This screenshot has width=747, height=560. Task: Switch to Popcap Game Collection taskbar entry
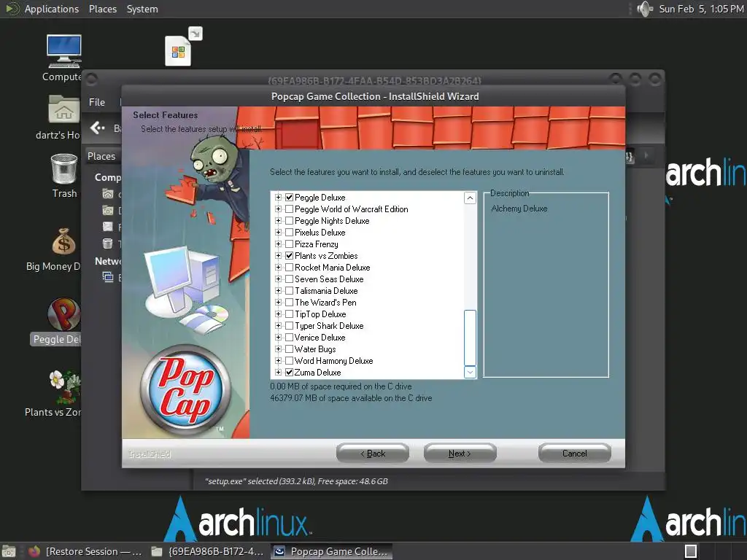pyautogui.click(x=332, y=551)
